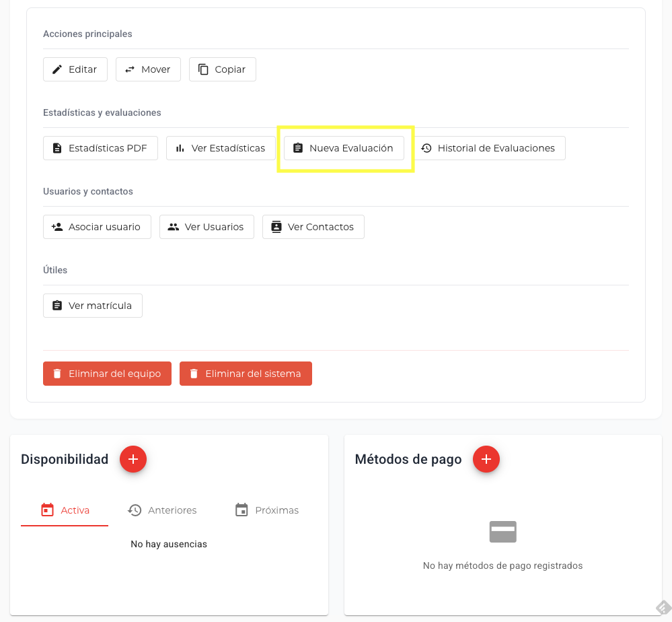The height and width of the screenshot is (622, 672).
Task: Click the trash icon on Eliminar del equipo
Action: point(57,373)
